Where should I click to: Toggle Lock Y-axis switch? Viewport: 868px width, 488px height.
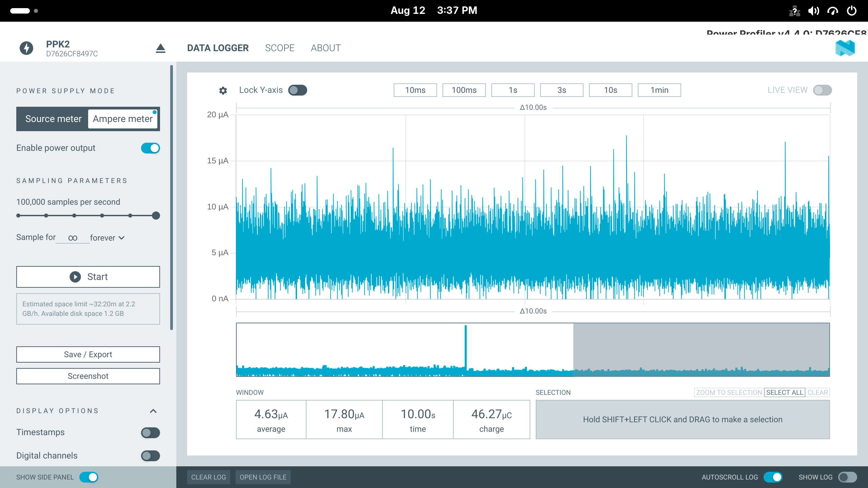pyautogui.click(x=298, y=90)
